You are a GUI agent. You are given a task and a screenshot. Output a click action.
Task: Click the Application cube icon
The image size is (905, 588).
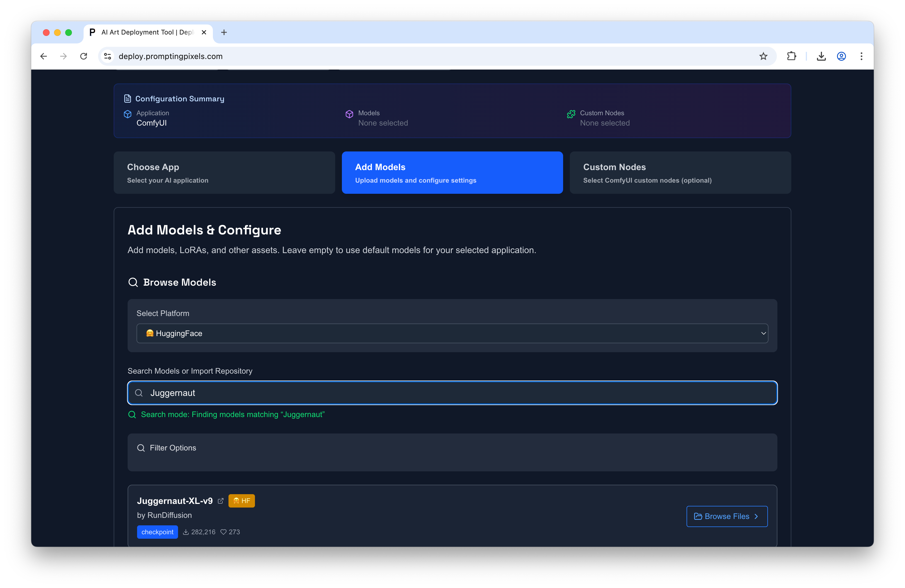point(127,114)
